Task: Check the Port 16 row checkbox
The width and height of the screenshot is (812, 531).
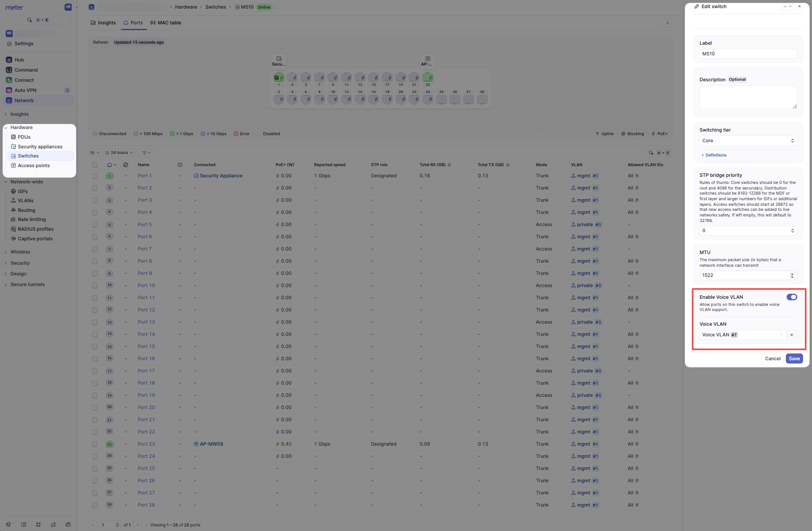Action: pyautogui.click(x=95, y=359)
